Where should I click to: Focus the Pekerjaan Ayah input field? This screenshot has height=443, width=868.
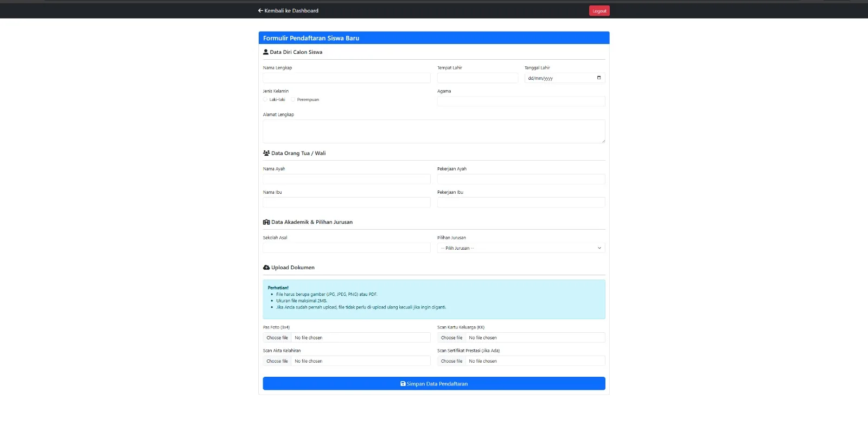(x=521, y=179)
